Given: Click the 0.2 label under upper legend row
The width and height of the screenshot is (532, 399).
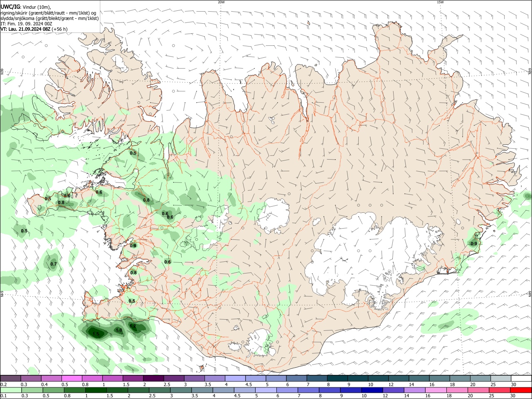Looking at the screenshot, I should coord(3,384).
